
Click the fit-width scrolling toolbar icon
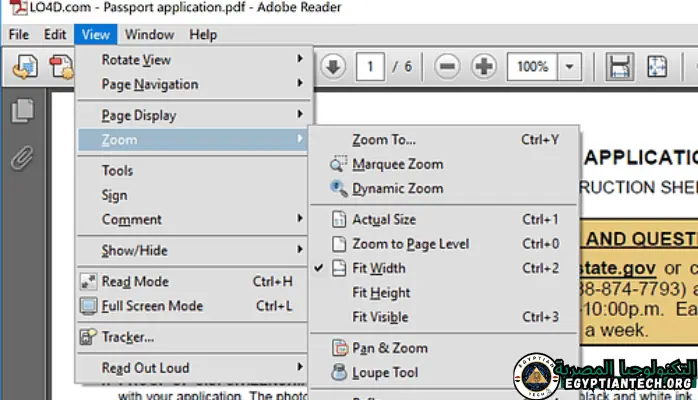pos(620,67)
